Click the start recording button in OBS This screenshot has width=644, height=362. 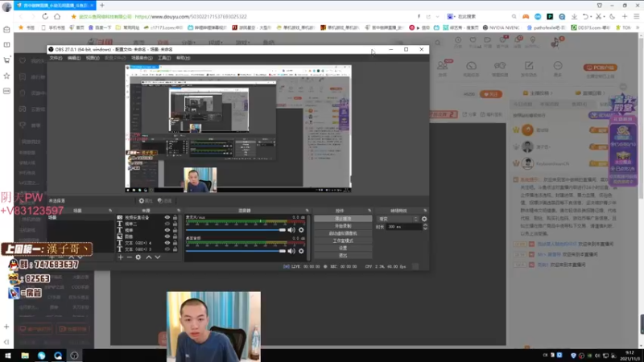(343, 226)
